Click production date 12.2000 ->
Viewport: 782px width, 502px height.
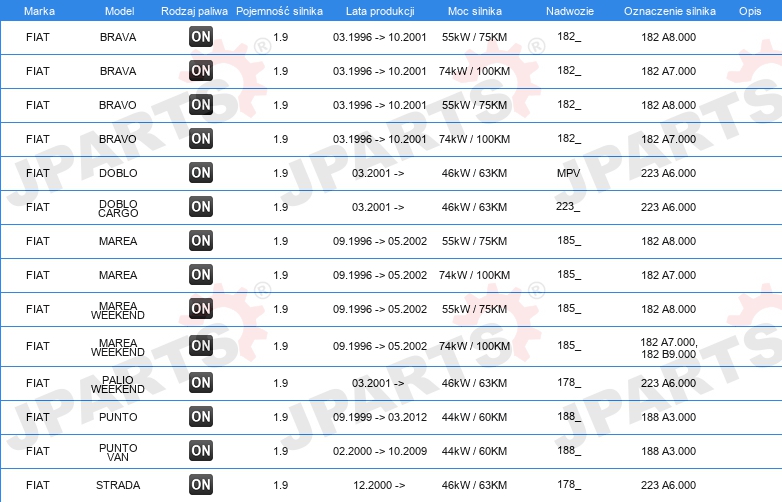point(379,485)
